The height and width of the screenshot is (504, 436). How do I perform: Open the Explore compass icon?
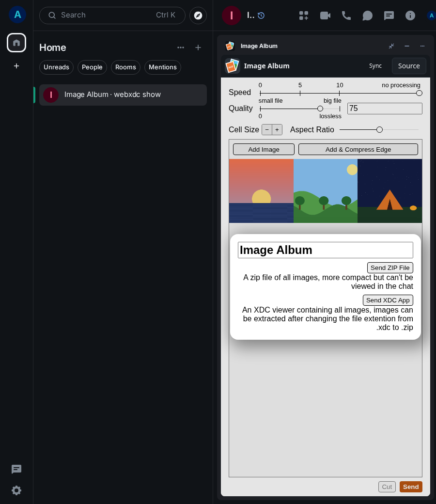coord(198,16)
